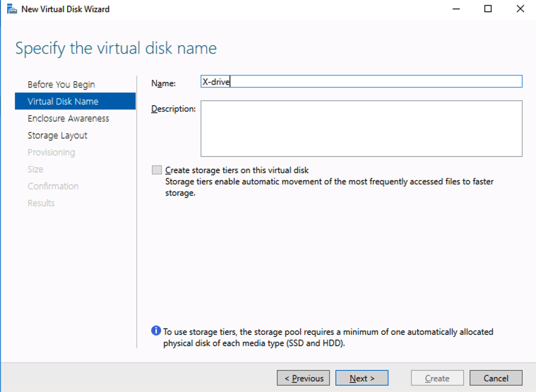Click the New Virtual Disk Wizard title icon
The height and width of the screenshot is (392, 536).
[11, 9]
